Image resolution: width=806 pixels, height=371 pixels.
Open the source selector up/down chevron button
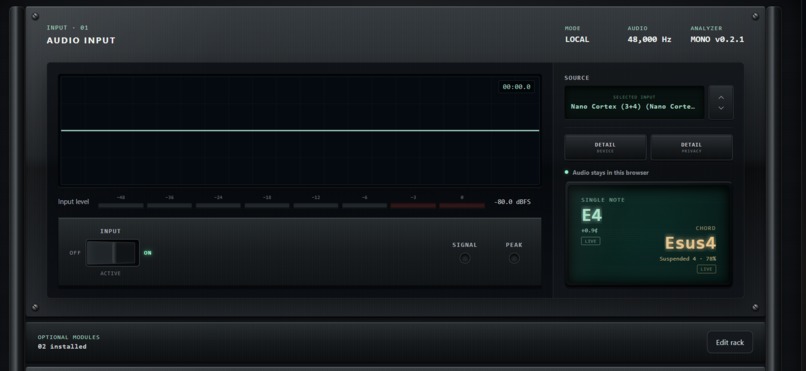721,102
